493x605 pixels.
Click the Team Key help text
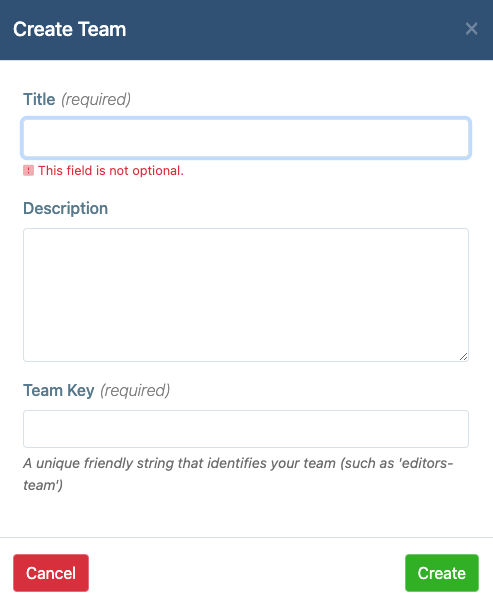point(238,474)
